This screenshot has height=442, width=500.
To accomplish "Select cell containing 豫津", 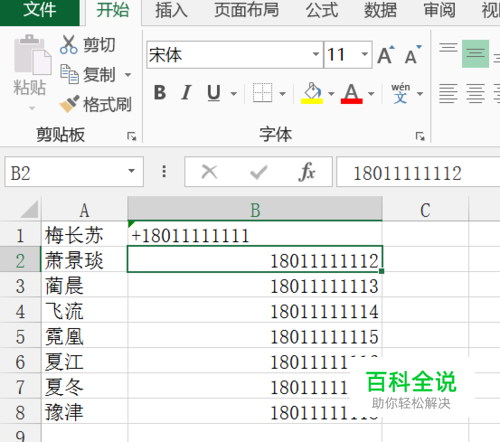I will tap(84, 412).
